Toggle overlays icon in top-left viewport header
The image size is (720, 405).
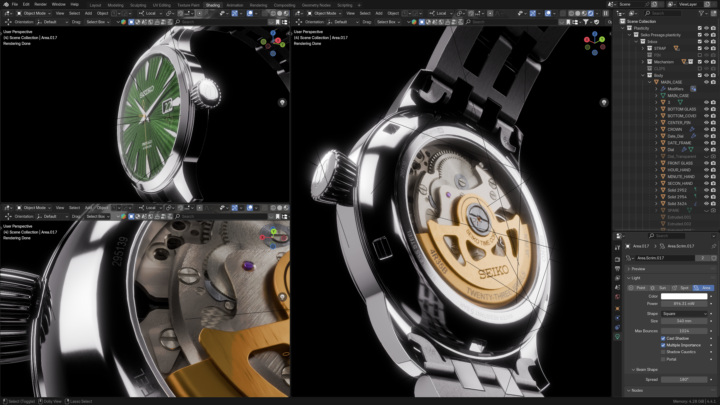pos(250,13)
